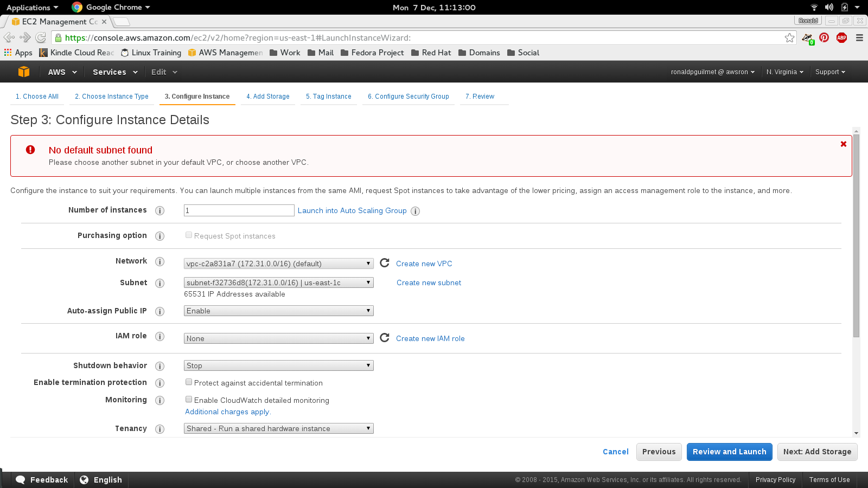The image size is (868, 488).
Task: Show Auto-assign Public IP info icon
Action: pos(159,311)
